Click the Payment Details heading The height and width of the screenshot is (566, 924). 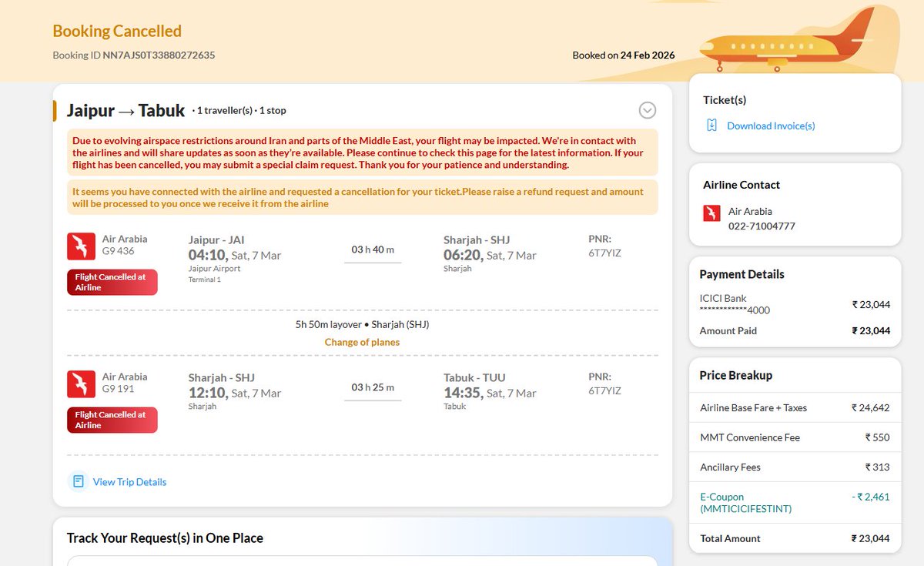pyautogui.click(x=742, y=274)
